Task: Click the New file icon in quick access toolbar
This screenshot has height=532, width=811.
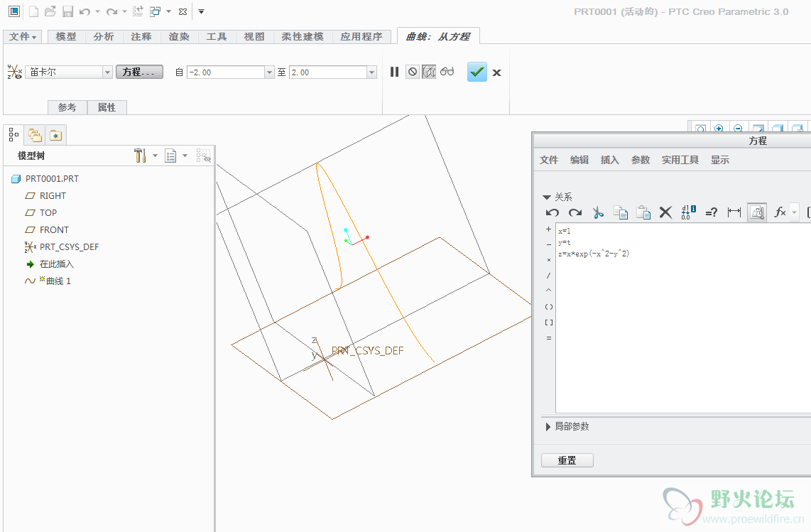Action: click(x=33, y=11)
